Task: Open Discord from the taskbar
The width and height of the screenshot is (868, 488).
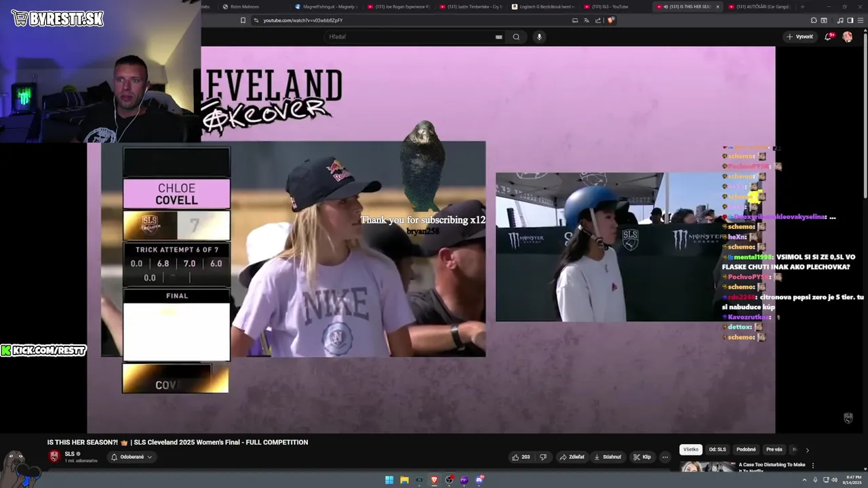Action: coord(479,480)
